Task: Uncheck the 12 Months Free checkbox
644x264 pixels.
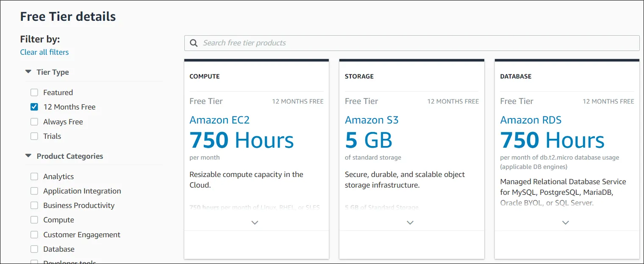Action: (34, 107)
